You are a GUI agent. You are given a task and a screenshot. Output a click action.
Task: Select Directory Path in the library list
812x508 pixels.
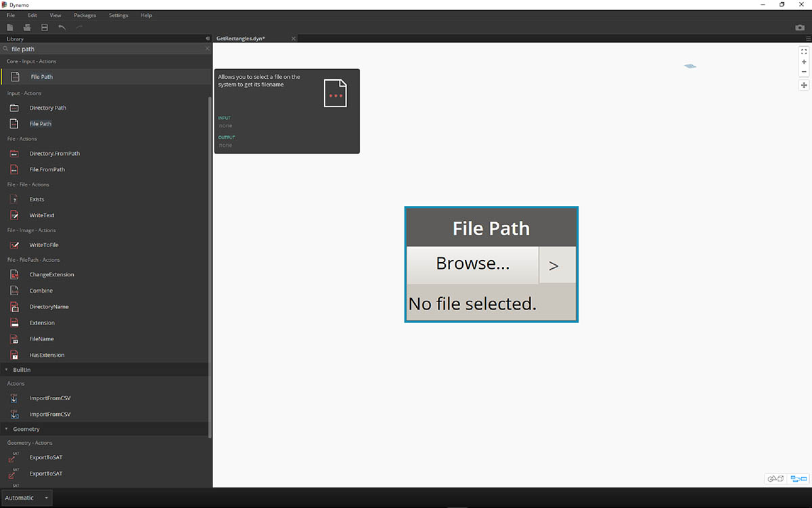pos(47,108)
